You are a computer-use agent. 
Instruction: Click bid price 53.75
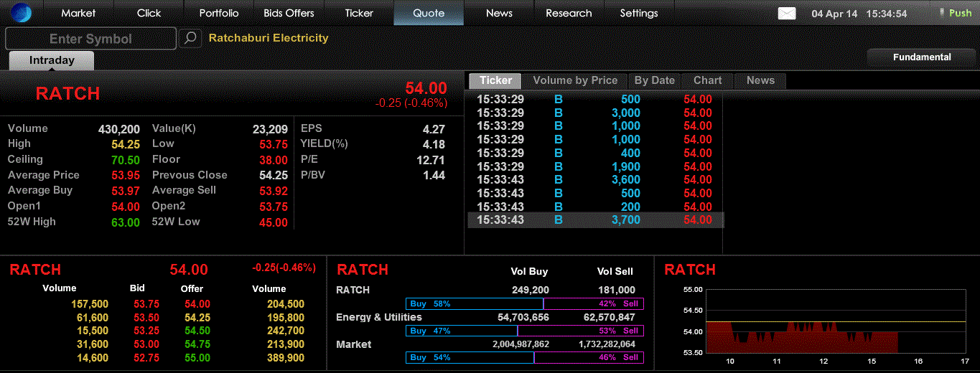(146, 304)
